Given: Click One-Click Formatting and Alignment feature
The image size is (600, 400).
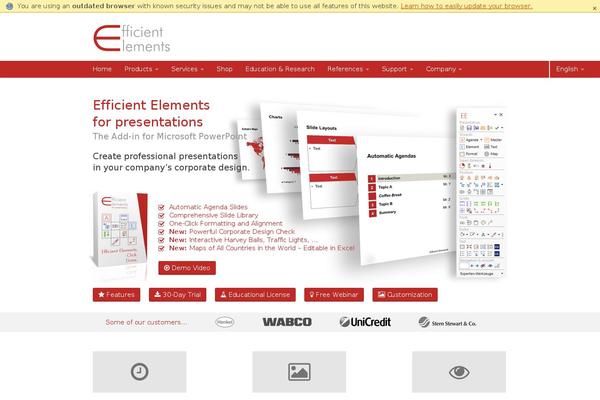Looking at the screenshot, I should point(226,224).
